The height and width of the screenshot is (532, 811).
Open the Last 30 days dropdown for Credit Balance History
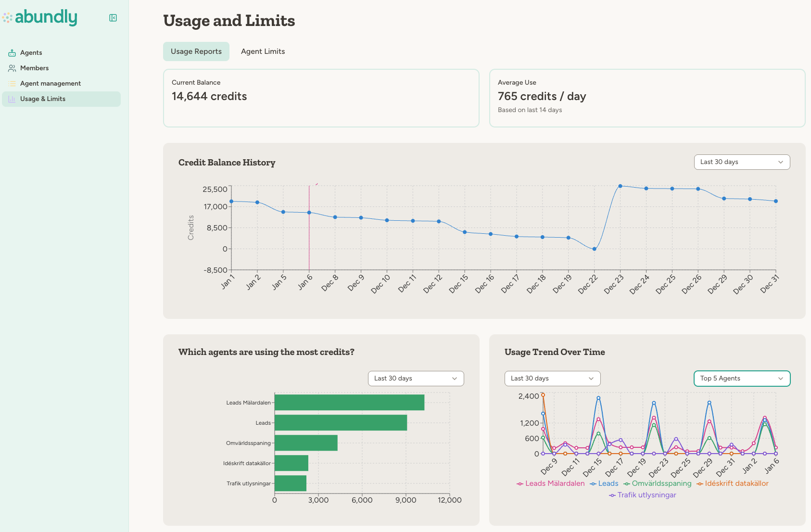(741, 162)
